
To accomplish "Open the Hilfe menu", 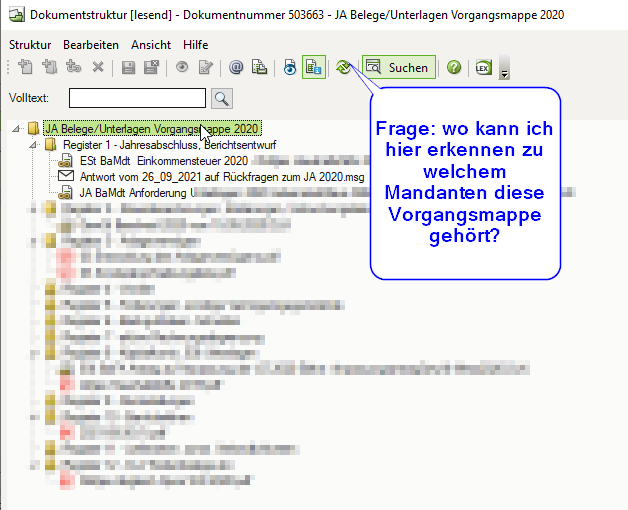I will (195, 45).
